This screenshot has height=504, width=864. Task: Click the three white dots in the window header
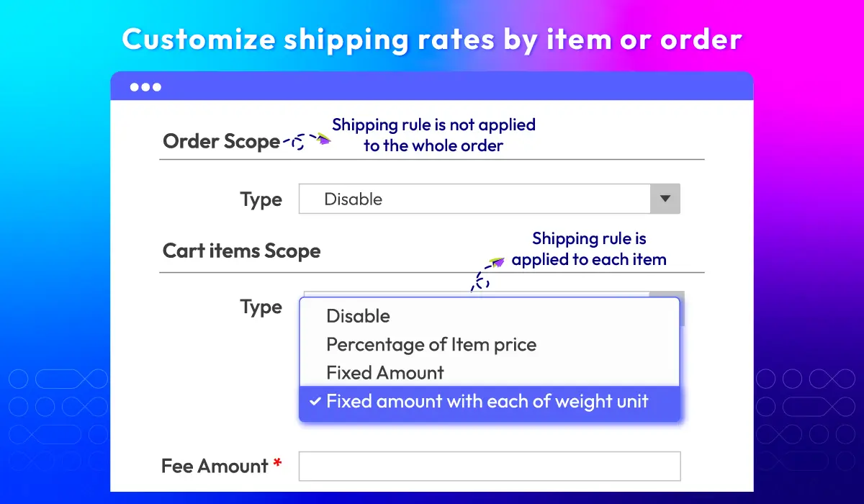145,87
